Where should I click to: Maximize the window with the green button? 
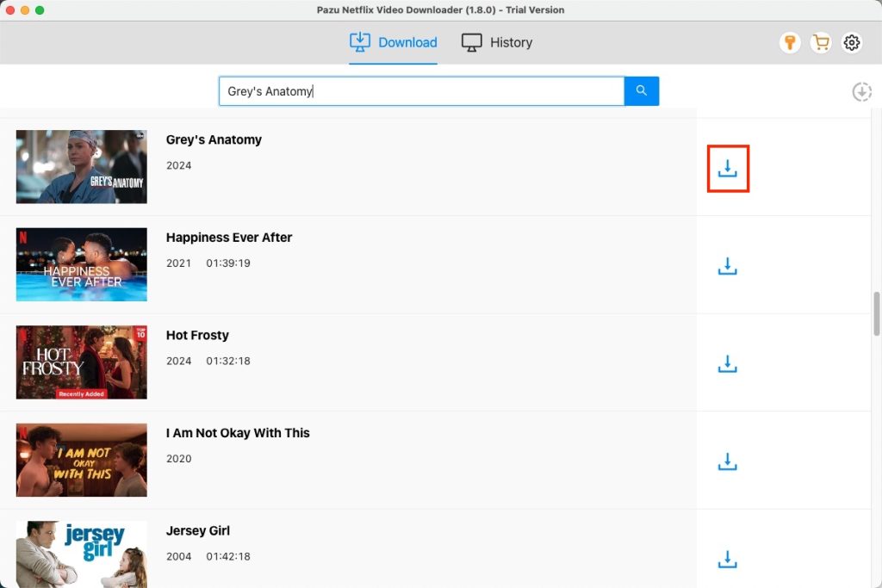(40, 10)
